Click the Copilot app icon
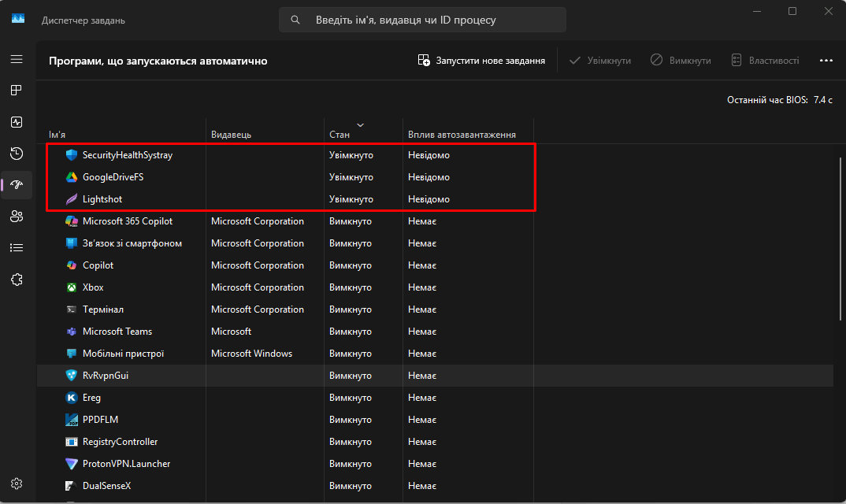Viewport: 846px width, 504px height. pos(71,265)
